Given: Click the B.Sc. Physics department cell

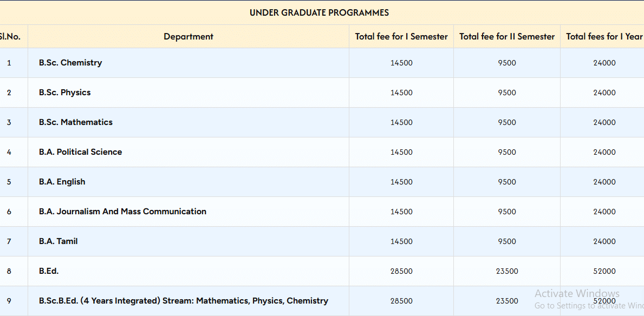Looking at the screenshot, I should coord(65,93).
